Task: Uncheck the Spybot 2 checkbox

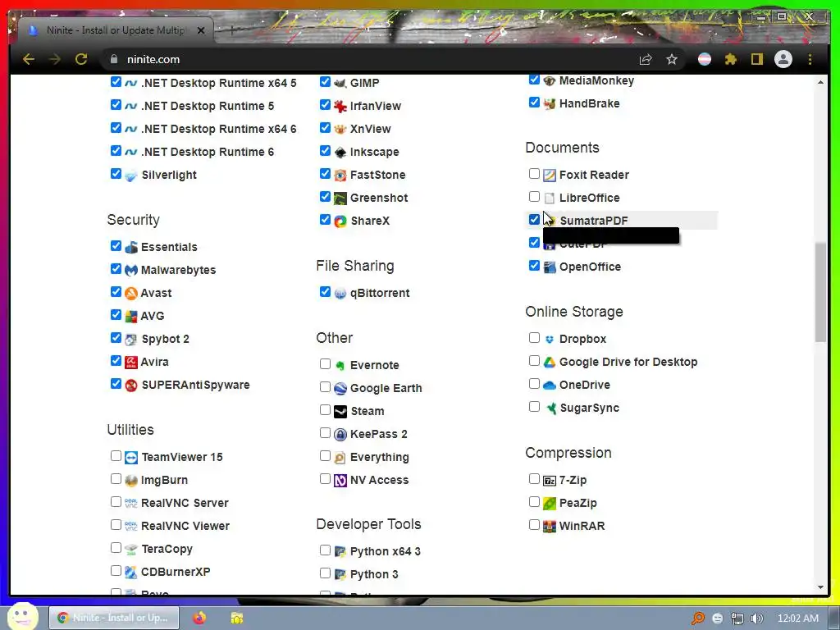Action: [116, 337]
